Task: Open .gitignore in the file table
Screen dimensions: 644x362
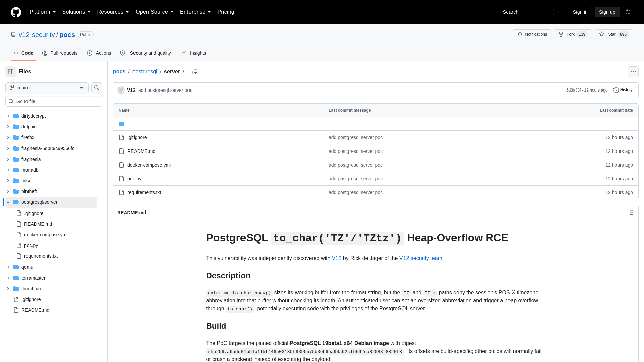Action: coord(137,137)
